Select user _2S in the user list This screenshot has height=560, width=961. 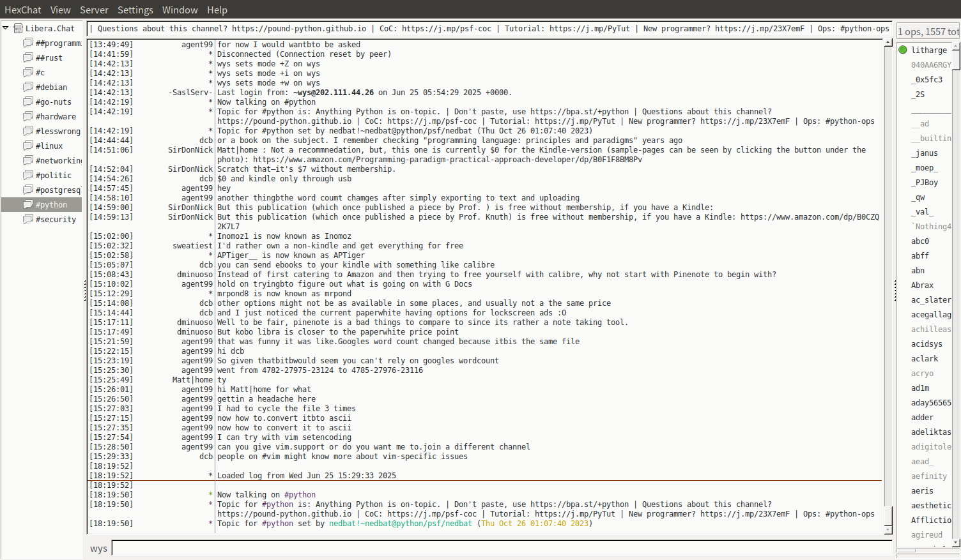[x=918, y=94]
